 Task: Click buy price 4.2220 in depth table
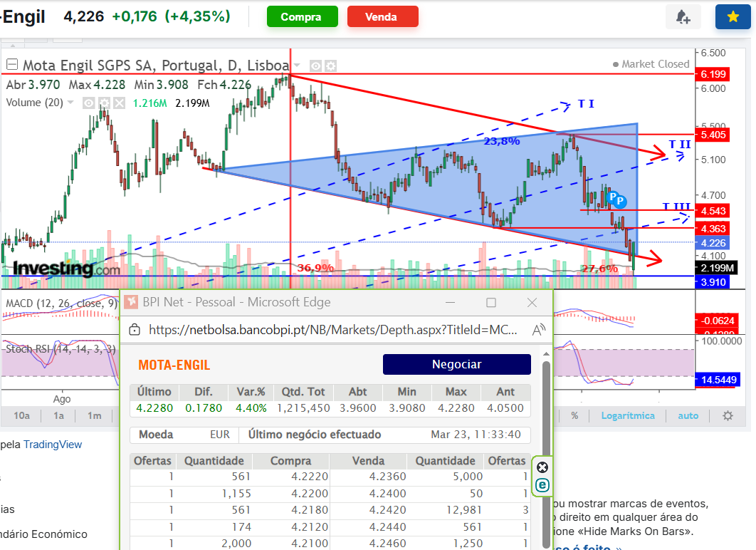pos(310,477)
